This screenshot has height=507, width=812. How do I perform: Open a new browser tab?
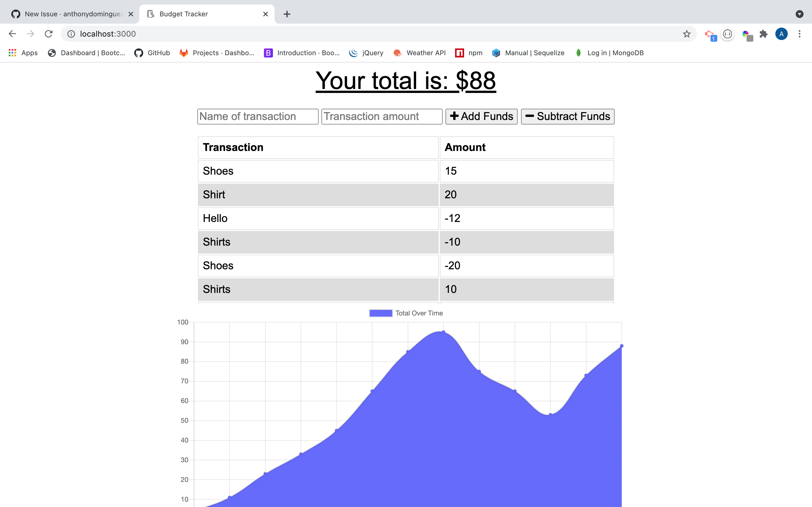click(x=287, y=14)
